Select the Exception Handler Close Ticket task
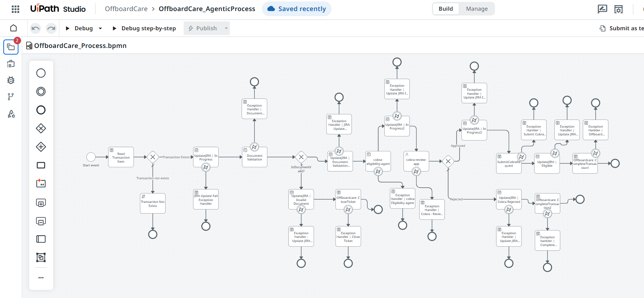The width and height of the screenshot is (644, 298). pos(348,236)
